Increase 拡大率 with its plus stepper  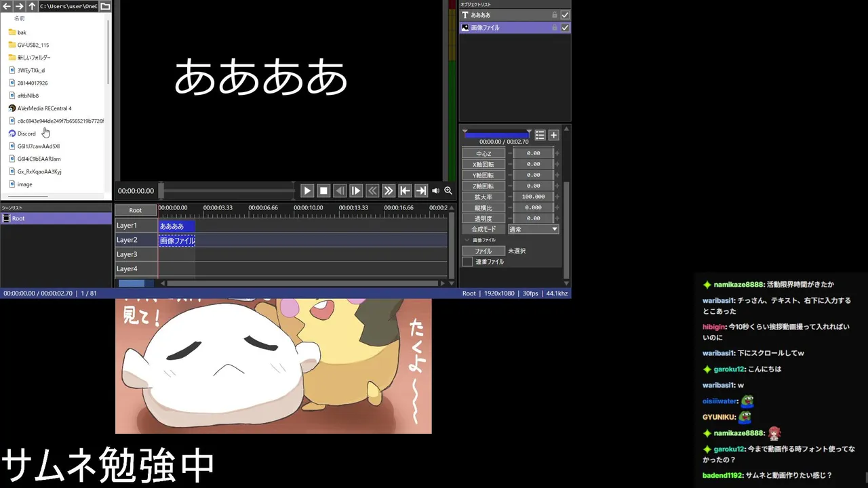tap(557, 197)
